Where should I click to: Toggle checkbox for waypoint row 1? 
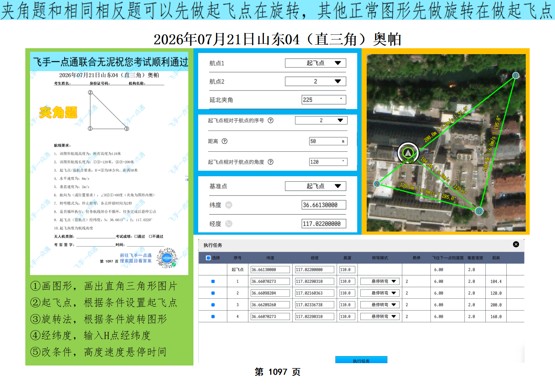(213, 281)
